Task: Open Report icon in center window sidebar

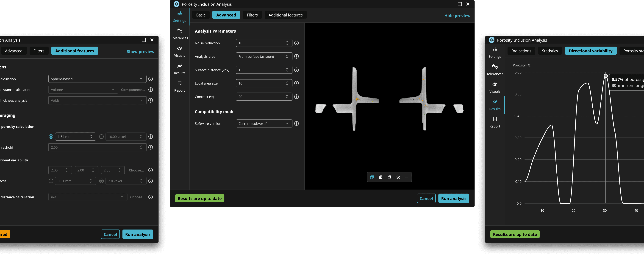Action: [x=180, y=86]
